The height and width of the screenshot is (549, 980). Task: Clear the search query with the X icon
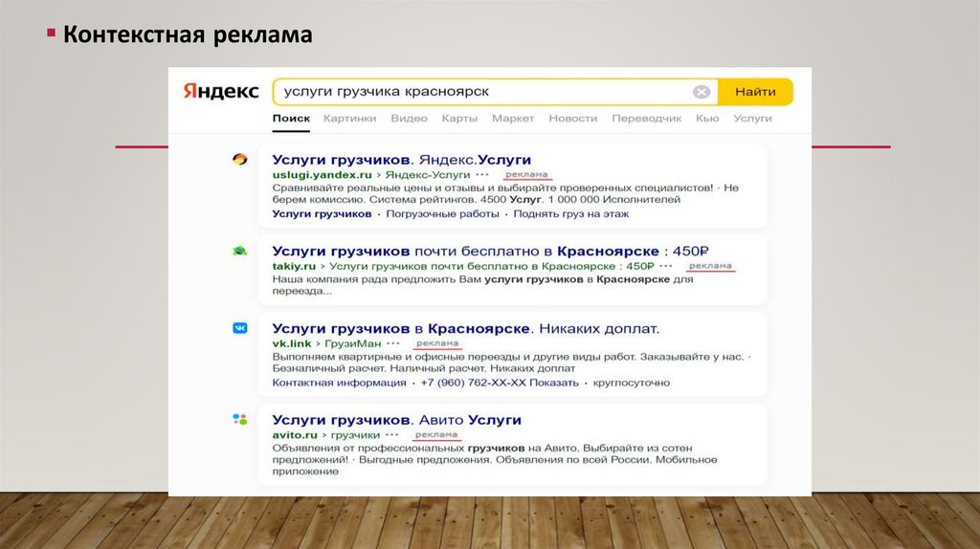click(x=702, y=92)
